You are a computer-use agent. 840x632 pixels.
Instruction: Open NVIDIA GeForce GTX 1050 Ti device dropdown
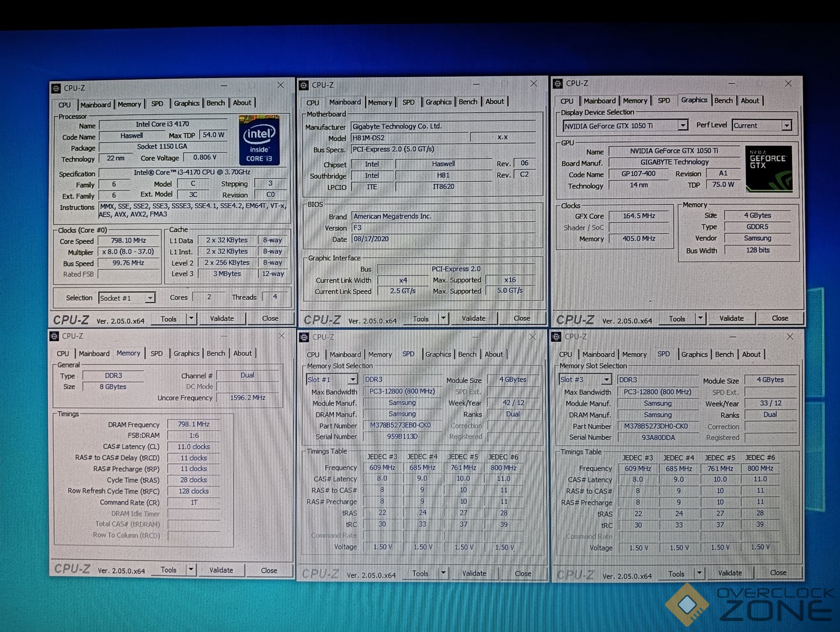click(683, 125)
